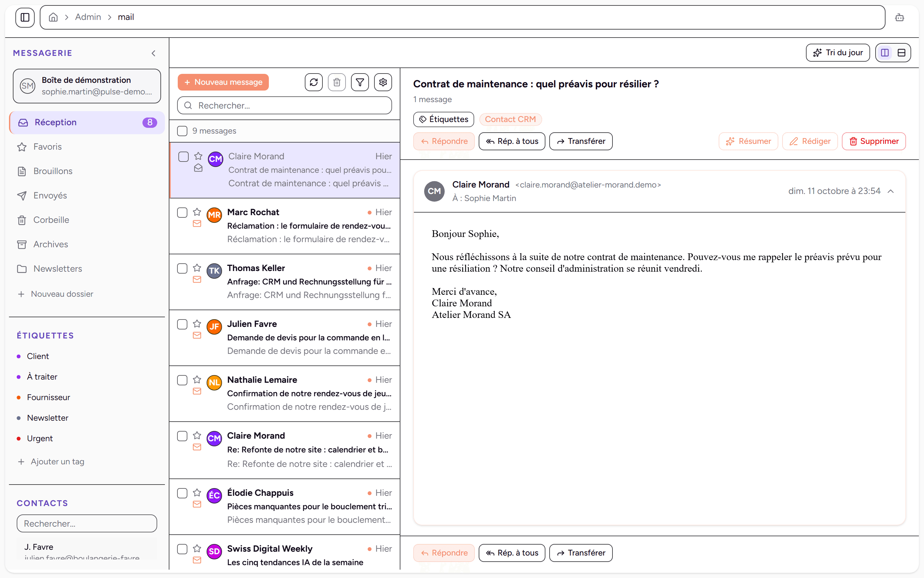Star Élodie Chappuis's email

click(197, 492)
